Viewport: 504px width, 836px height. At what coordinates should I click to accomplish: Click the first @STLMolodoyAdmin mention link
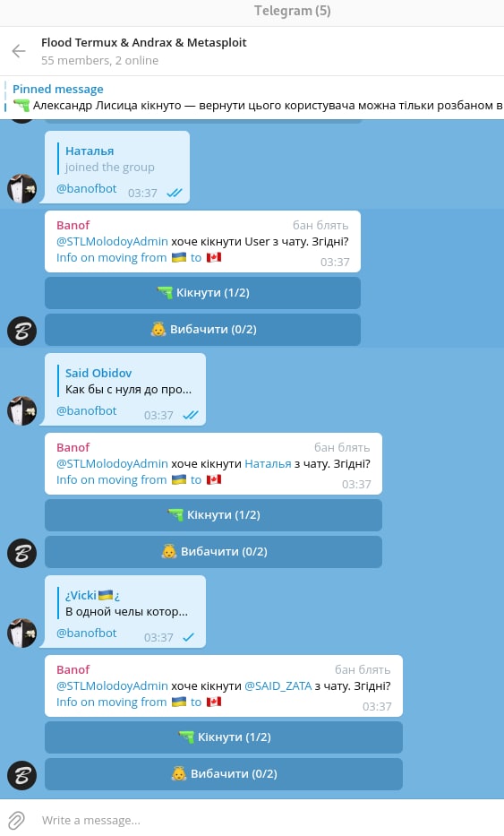(112, 242)
